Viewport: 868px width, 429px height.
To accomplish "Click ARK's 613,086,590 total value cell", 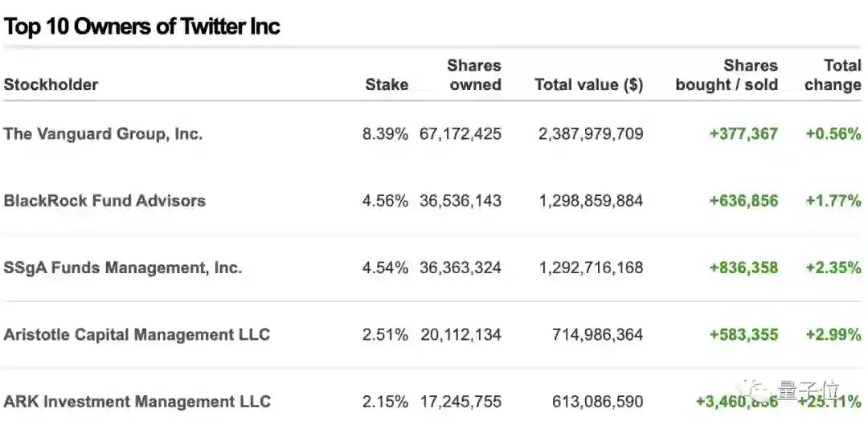I will tap(597, 401).
